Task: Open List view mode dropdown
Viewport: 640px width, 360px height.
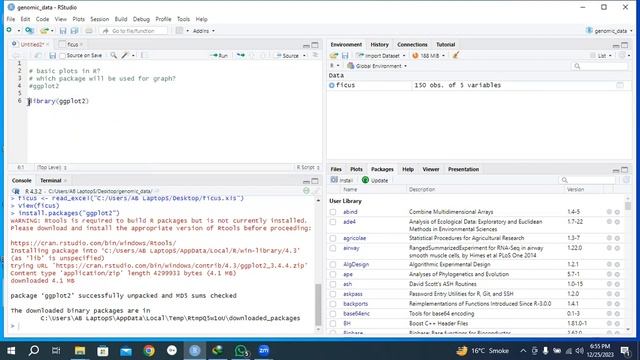Action: point(601,56)
